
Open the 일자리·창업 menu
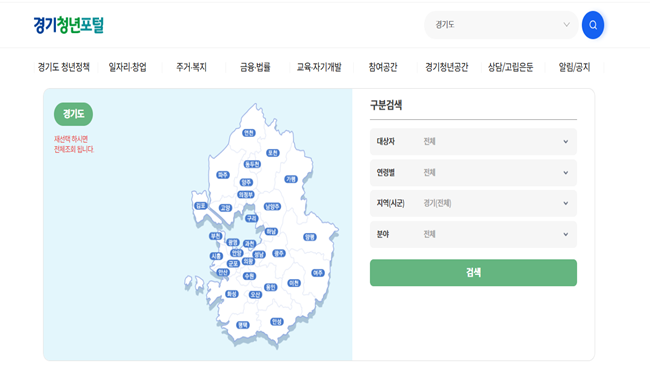tap(127, 67)
